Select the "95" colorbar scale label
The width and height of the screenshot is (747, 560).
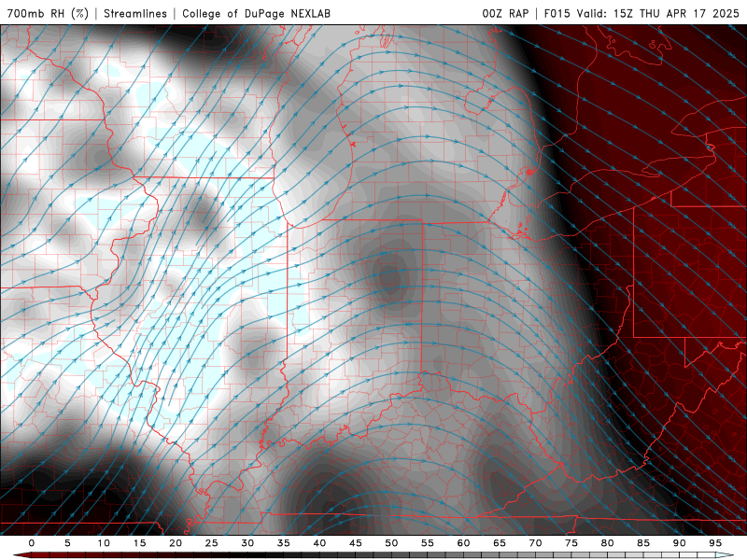click(x=715, y=543)
